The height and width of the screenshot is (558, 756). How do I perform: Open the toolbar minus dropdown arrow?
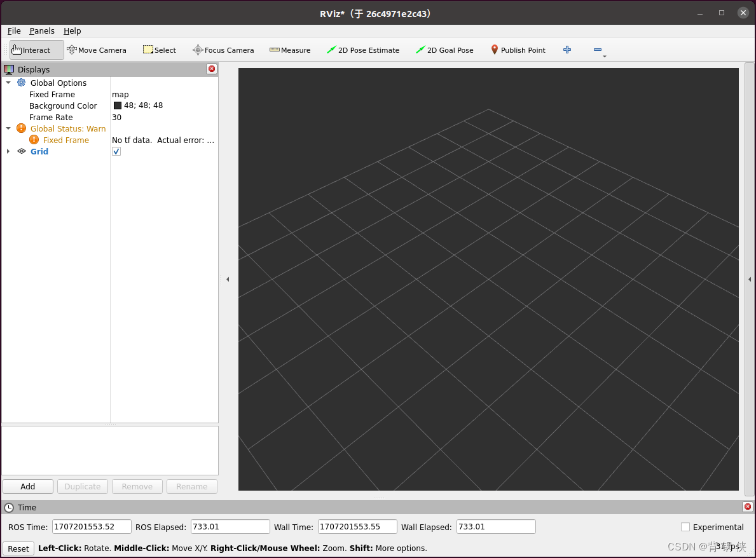click(605, 57)
